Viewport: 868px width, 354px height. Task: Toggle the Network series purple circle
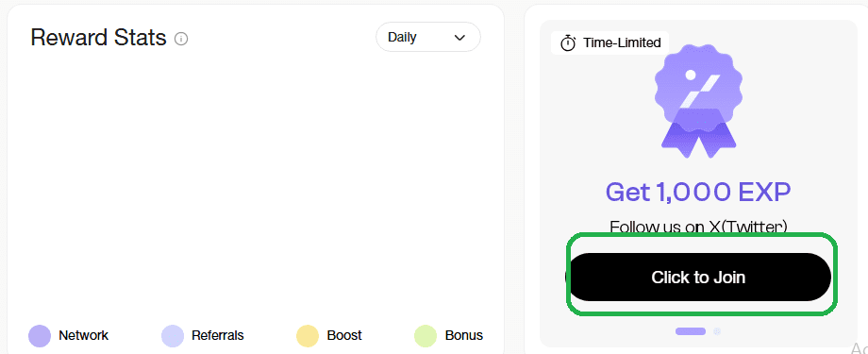[x=40, y=336]
